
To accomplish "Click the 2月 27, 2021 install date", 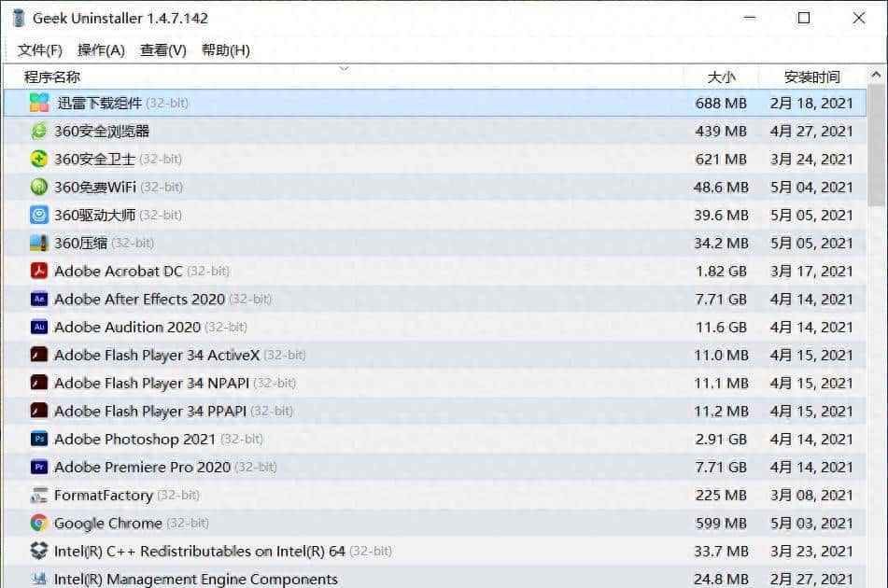I will pyautogui.click(x=811, y=579).
